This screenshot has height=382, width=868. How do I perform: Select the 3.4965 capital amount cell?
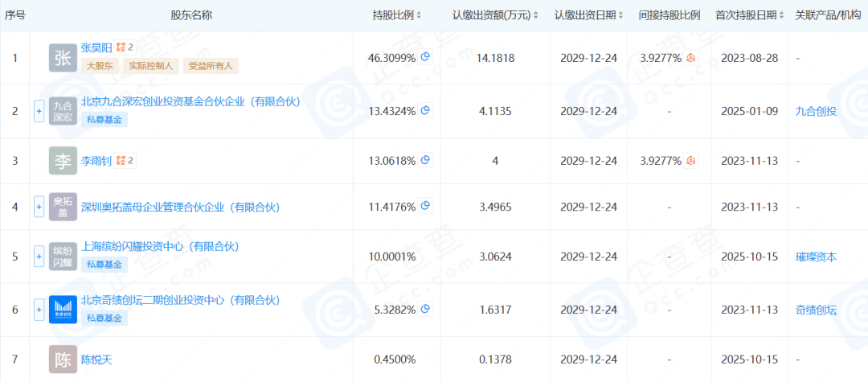(x=495, y=207)
